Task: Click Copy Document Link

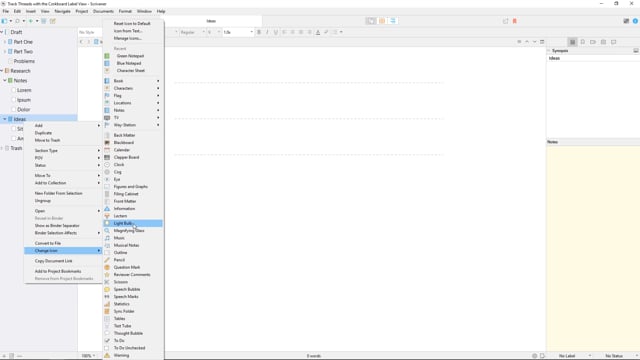Action: pyautogui.click(x=63, y=261)
